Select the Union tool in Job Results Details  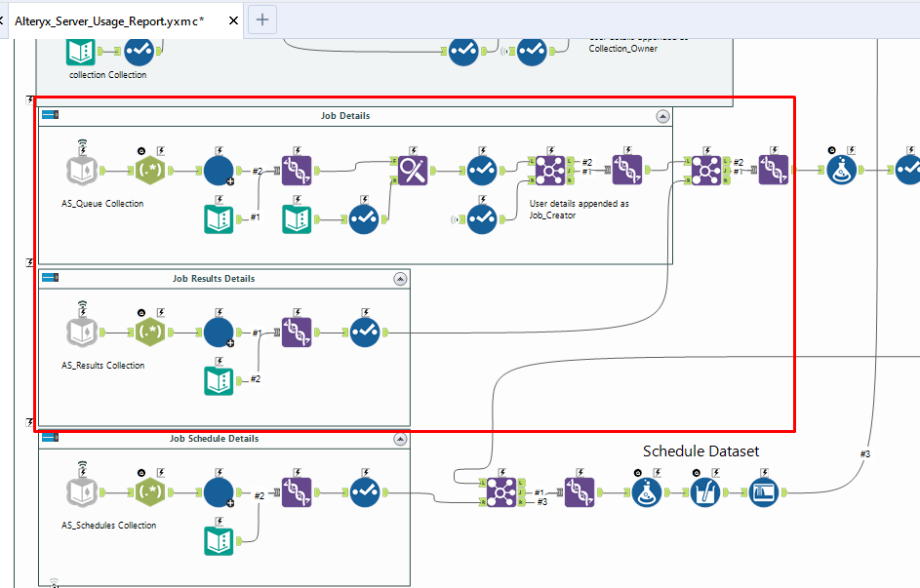(297, 332)
